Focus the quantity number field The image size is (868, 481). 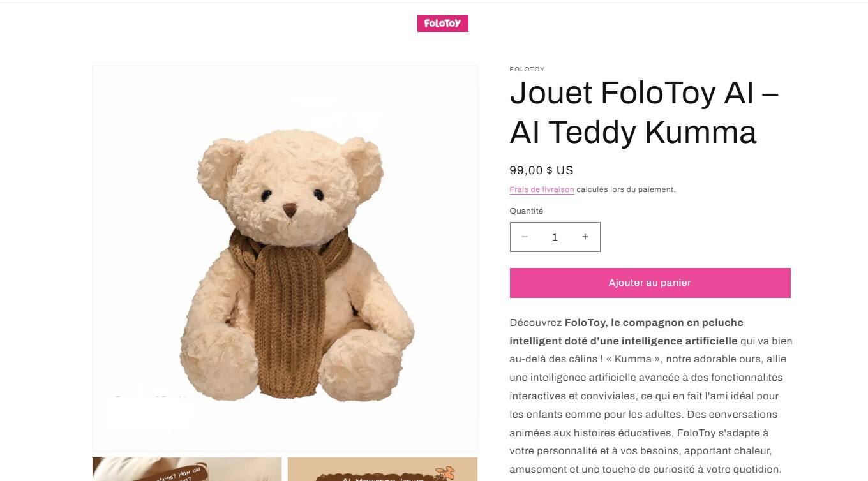click(x=555, y=237)
